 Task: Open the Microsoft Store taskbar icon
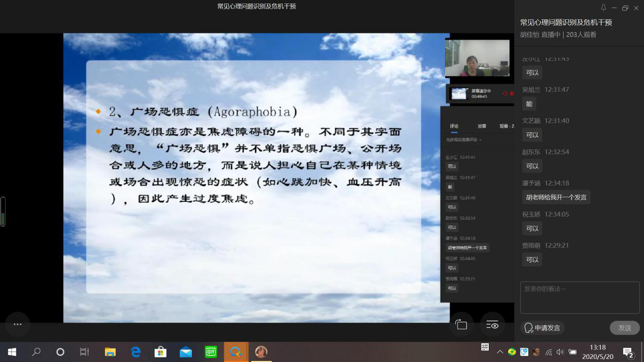tap(160, 352)
